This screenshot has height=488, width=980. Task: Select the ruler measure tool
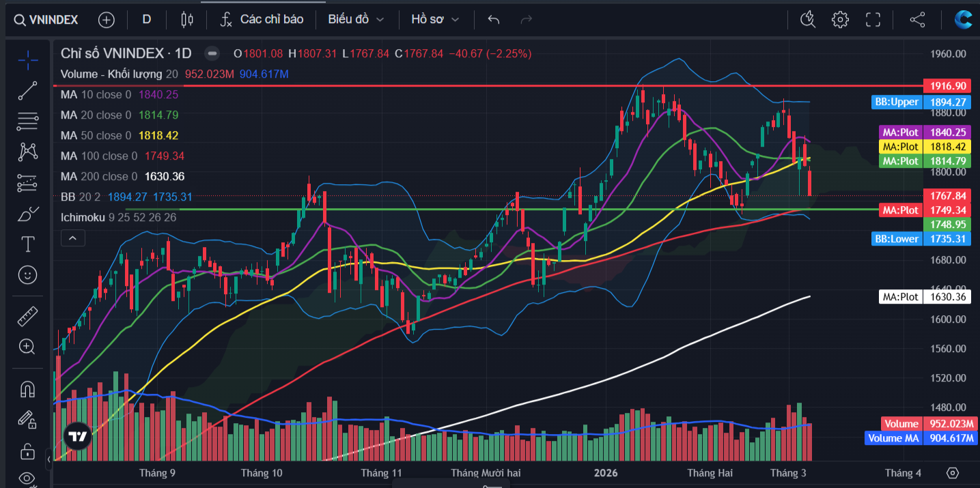[x=27, y=316]
